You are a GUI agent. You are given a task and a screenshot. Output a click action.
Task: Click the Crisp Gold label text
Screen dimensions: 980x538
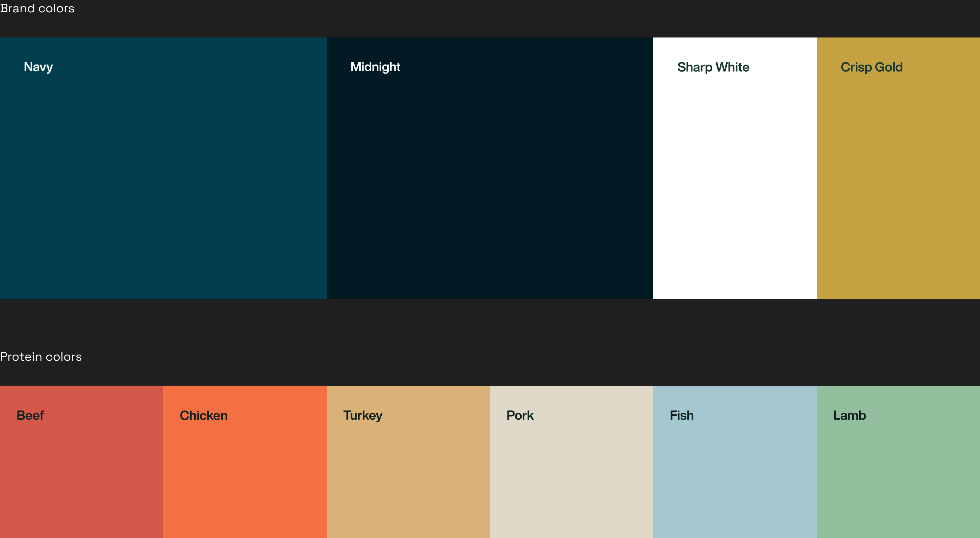[871, 67]
